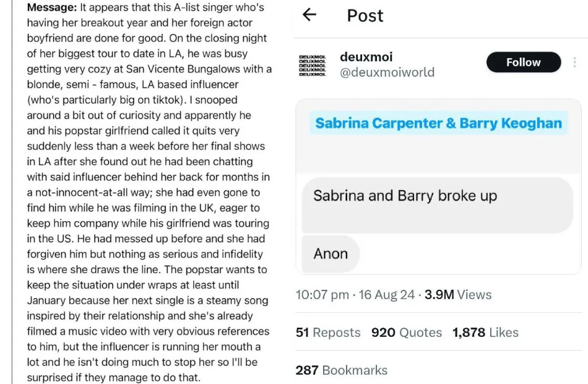Click the 287 Bookmarks count

[x=341, y=370]
